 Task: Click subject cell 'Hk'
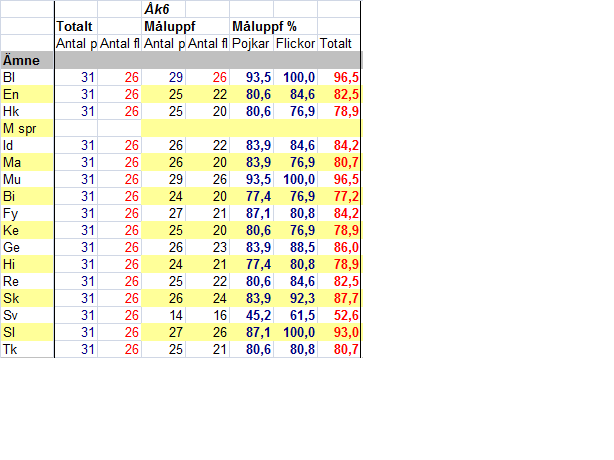27,111
